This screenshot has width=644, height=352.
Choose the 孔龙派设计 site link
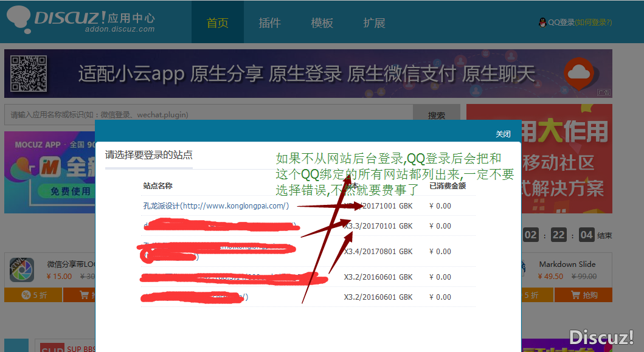coord(216,205)
